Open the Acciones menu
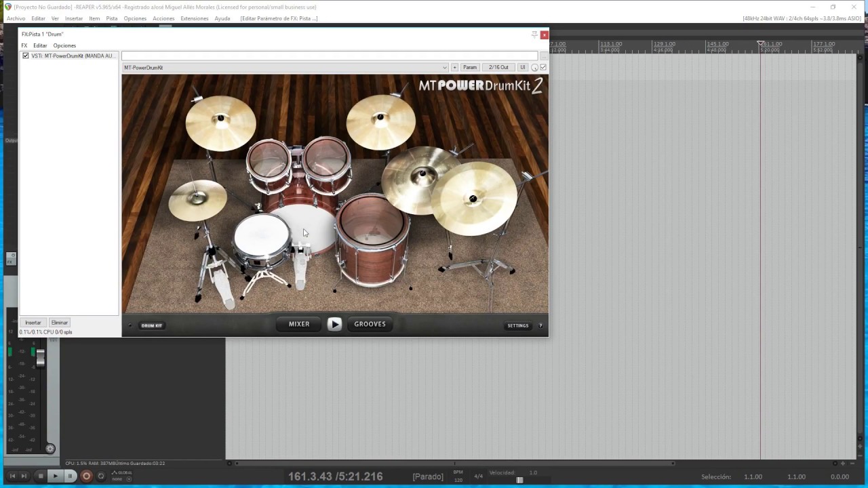The image size is (868, 488). tap(163, 18)
